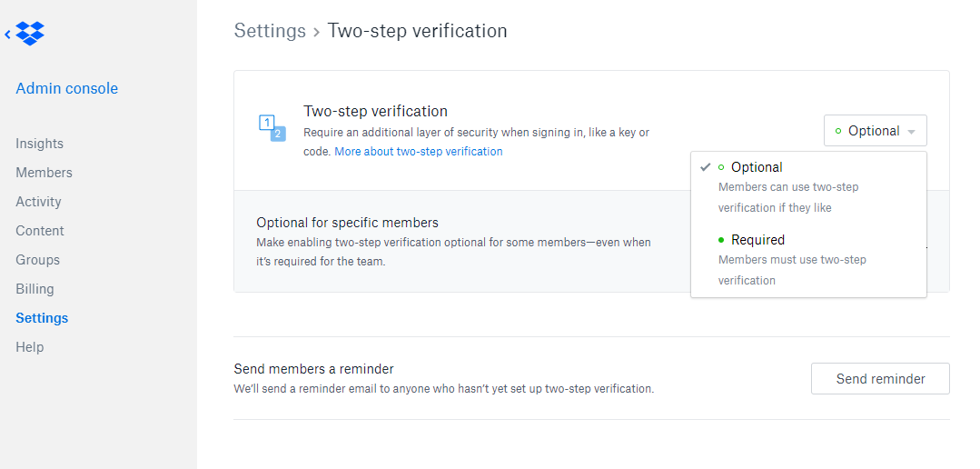Navigate to Members in the sidebar
The width and height of the screenshot is (980, 469).
click(x=44, y=173)
